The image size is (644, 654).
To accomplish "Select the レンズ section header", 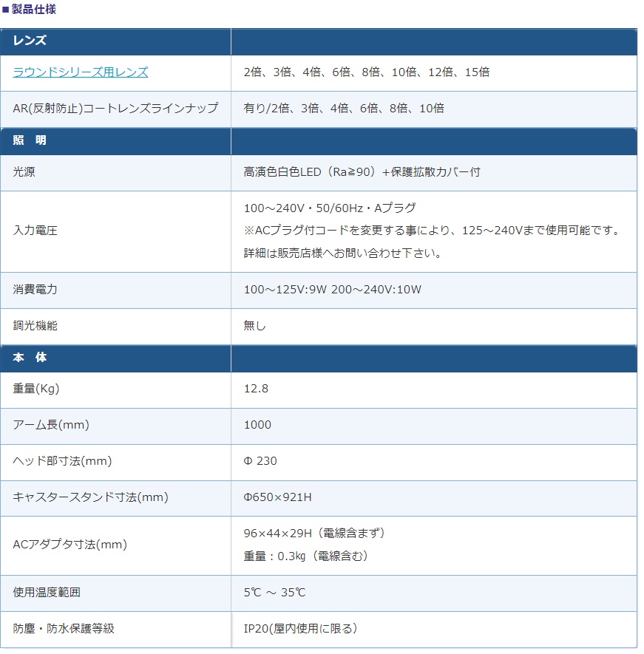I will tap(30, 41).
